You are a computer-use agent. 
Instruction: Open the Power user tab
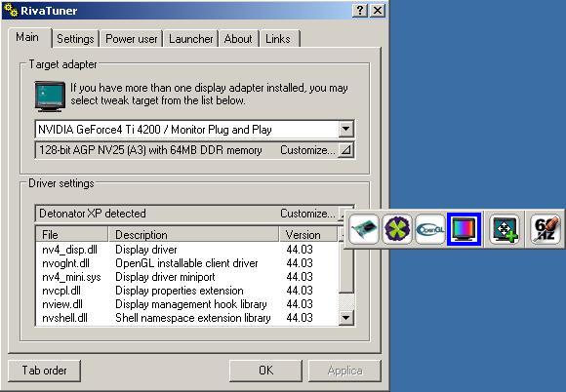click(132, 39)
